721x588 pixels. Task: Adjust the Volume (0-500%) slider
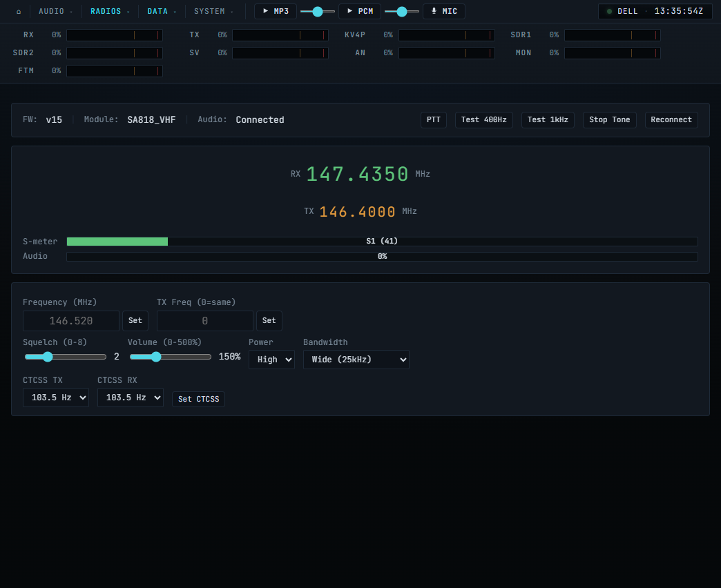coord(170,357)
